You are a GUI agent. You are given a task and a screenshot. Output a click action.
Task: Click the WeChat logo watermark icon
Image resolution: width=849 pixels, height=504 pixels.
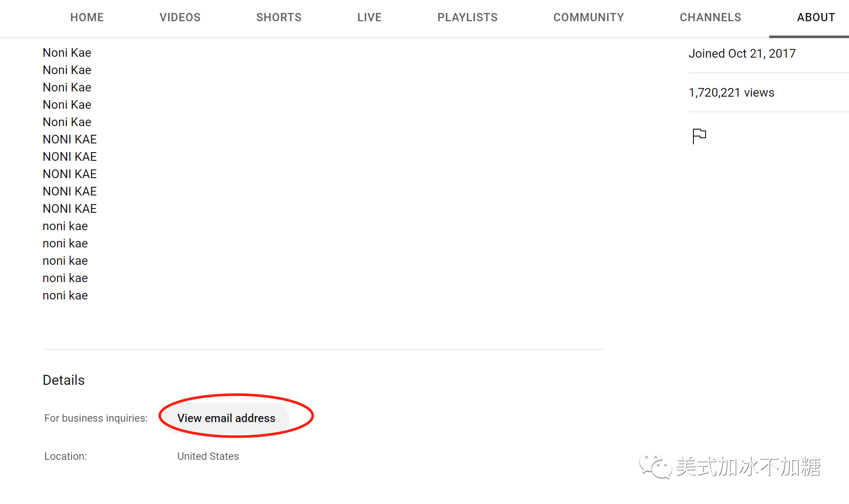[655, 465]
